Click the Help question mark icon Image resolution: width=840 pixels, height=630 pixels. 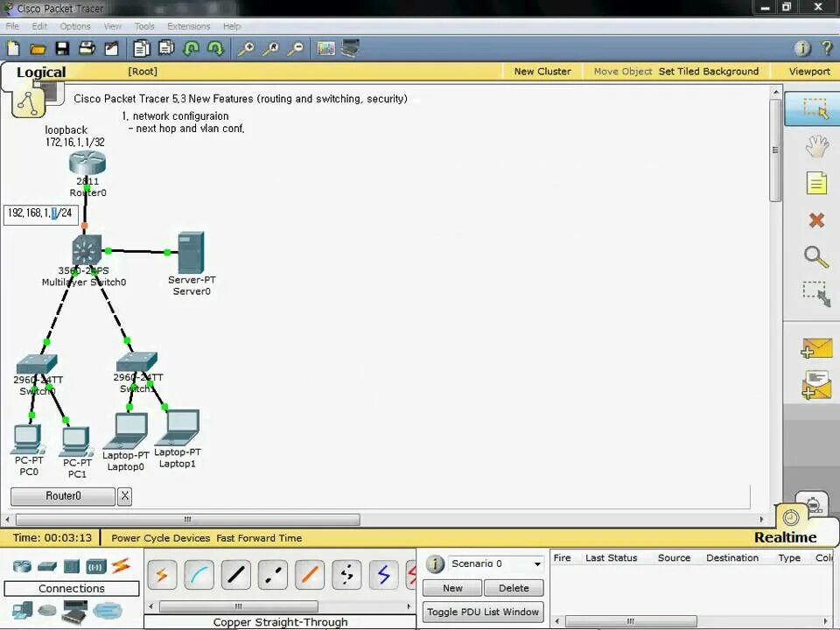(827, 48)
